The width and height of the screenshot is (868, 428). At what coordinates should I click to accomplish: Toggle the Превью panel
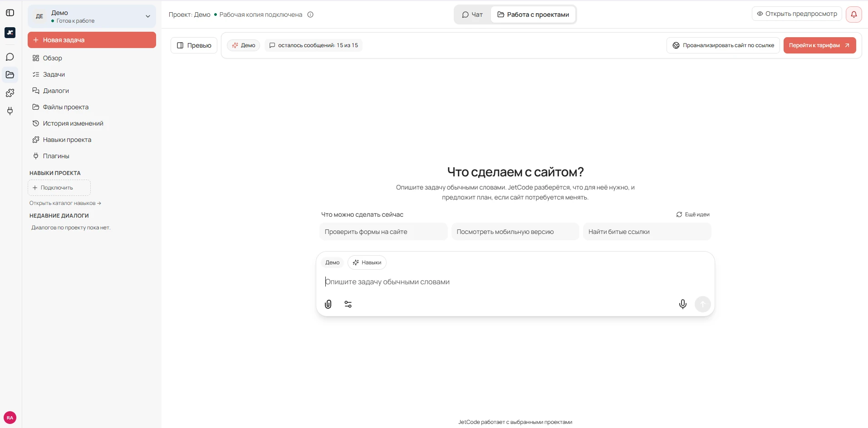pyautogui.click(x=194, y=45)
